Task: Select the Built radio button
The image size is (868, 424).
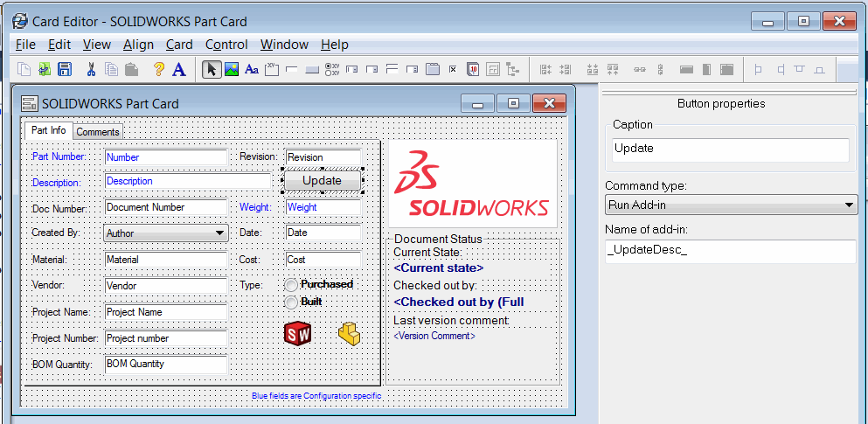Action: tap(291, 302)
